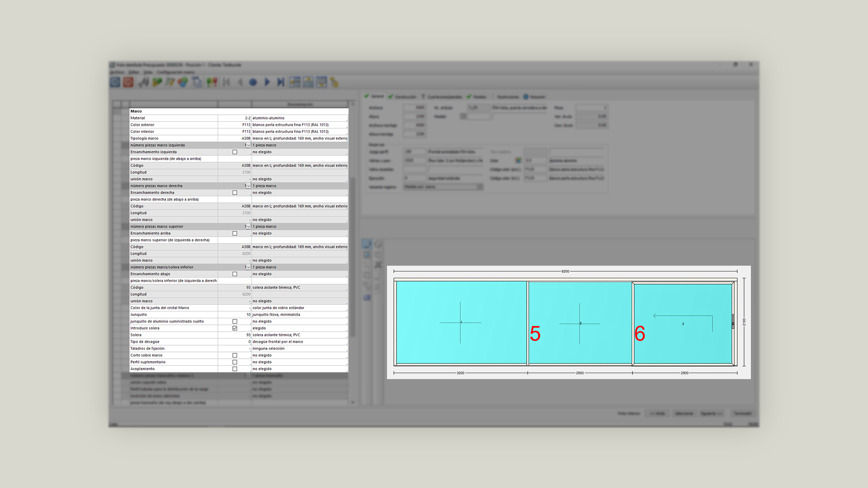868x488 pixels.
Task: Open the color picker beside Color field
Action: (x=518, y=160)
